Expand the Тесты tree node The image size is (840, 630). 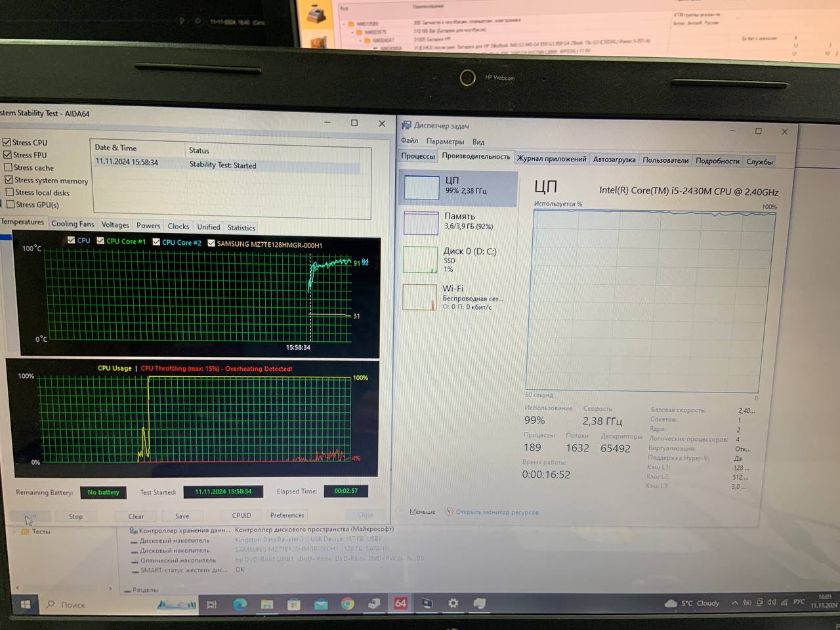click(x=14, y=532)
